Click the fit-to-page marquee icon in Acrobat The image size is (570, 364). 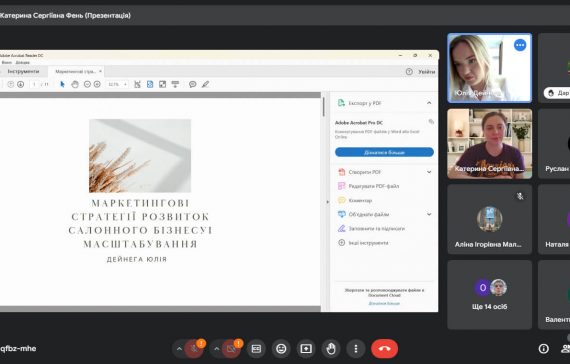pos(137,84)
